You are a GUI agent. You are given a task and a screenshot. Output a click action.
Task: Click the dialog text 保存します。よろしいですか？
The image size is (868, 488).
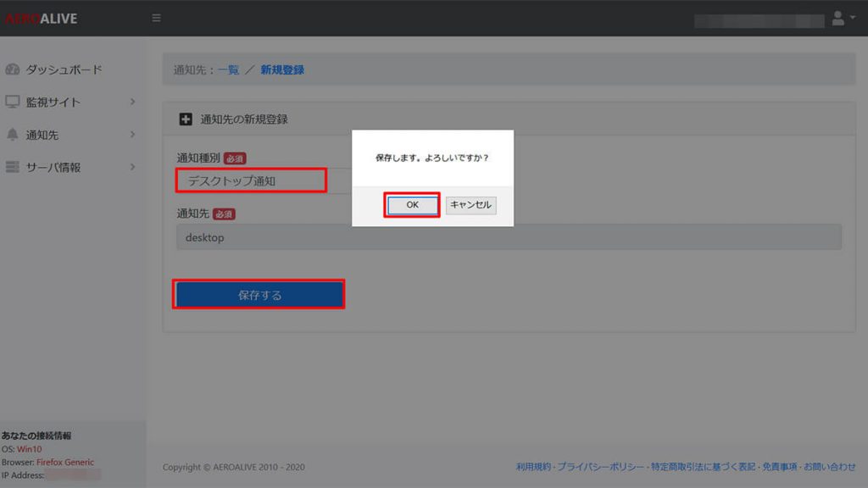tap(432, 158)
